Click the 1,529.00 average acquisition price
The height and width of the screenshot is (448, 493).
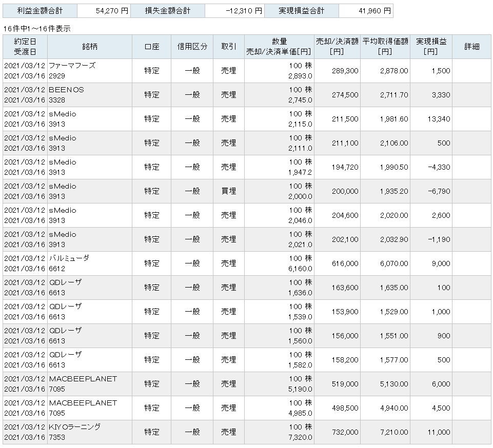[x=394, y=312]
